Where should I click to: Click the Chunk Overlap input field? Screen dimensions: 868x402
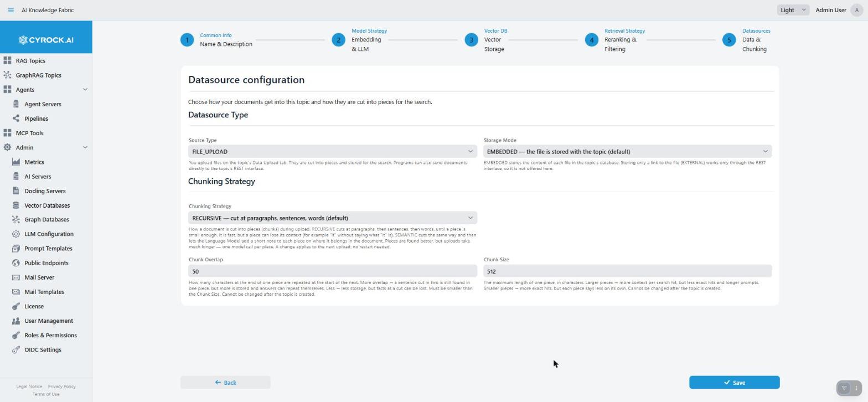point(332,271)
